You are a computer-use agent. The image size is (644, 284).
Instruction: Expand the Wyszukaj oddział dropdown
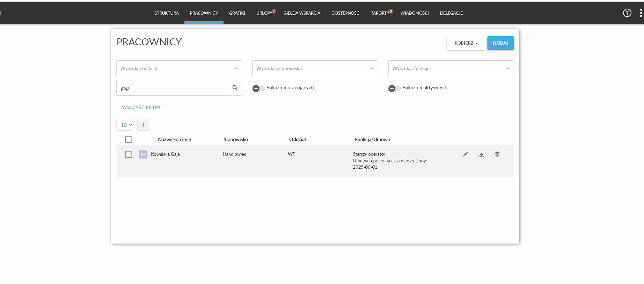click(179, 68)
